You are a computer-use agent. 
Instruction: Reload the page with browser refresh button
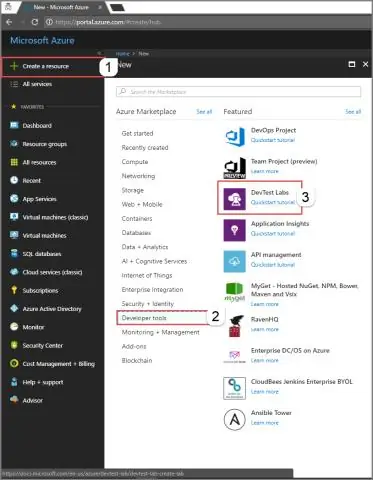35,22
